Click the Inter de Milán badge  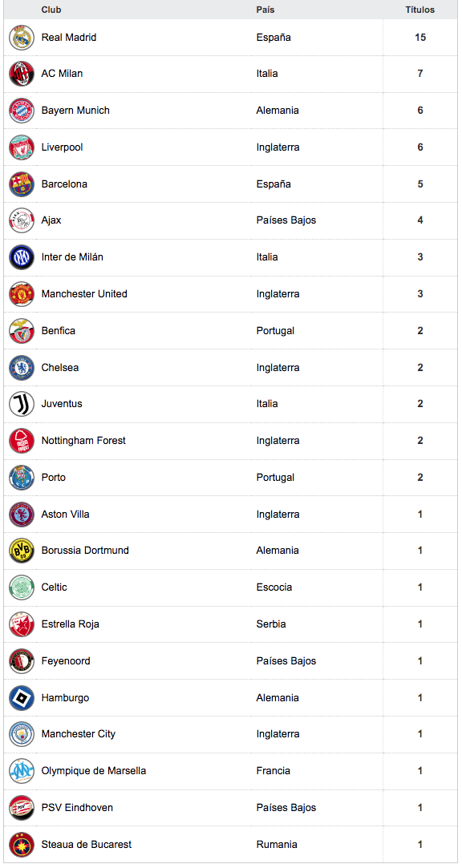(22, 257)
